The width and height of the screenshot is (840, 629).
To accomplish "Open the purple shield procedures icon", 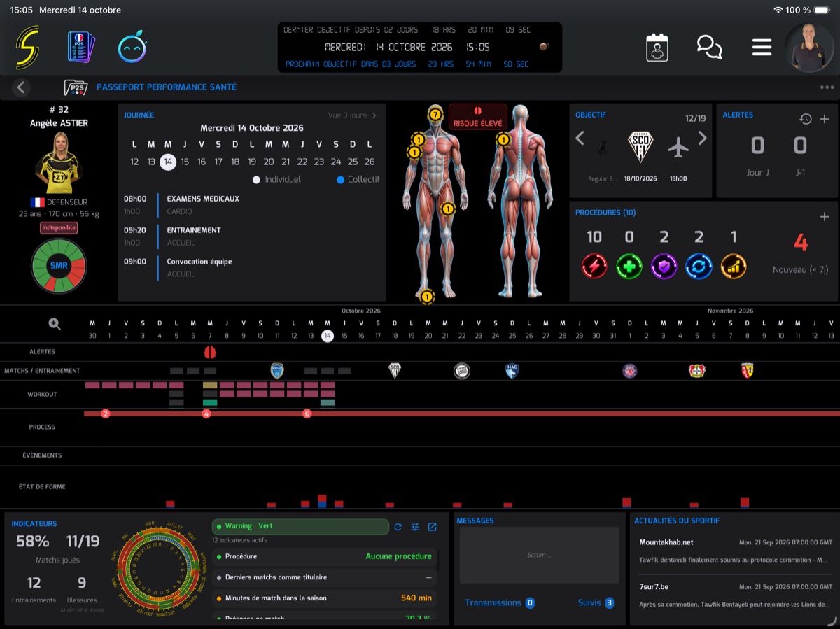I will [x=664, y=266].
